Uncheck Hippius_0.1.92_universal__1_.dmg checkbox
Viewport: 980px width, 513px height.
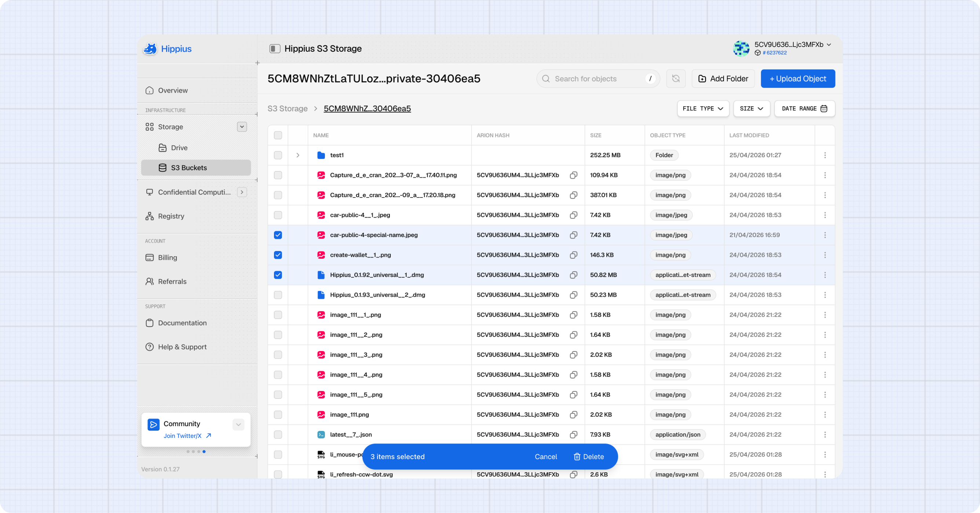tap(278, 275)
